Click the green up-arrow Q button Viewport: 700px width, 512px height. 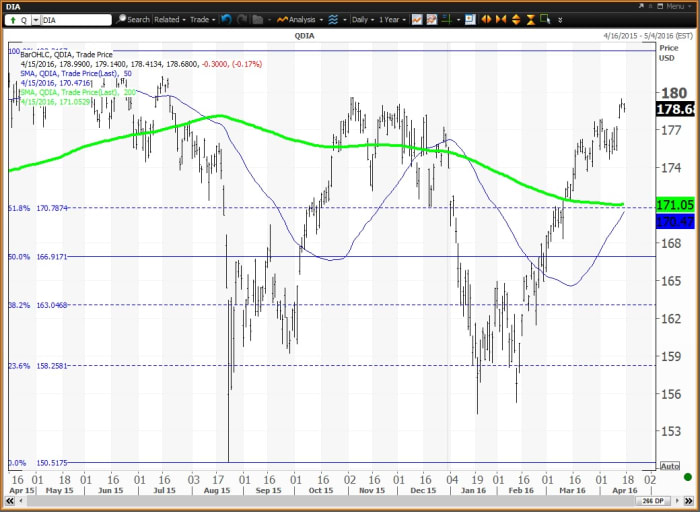tap(17, 20)
